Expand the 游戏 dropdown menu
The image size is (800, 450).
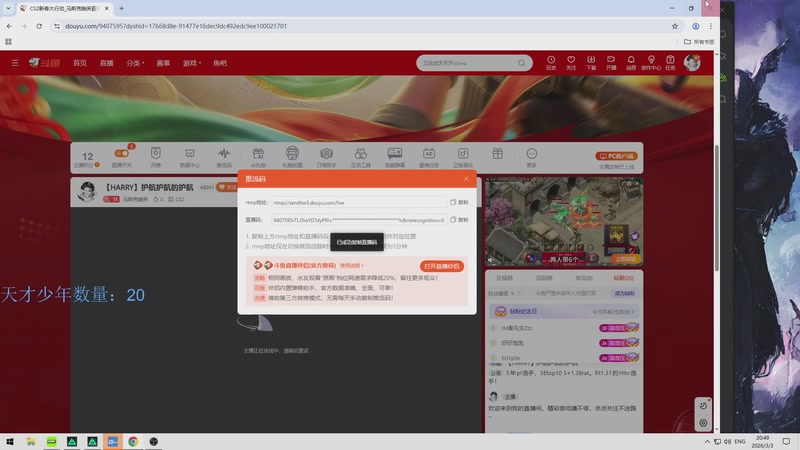192,63
